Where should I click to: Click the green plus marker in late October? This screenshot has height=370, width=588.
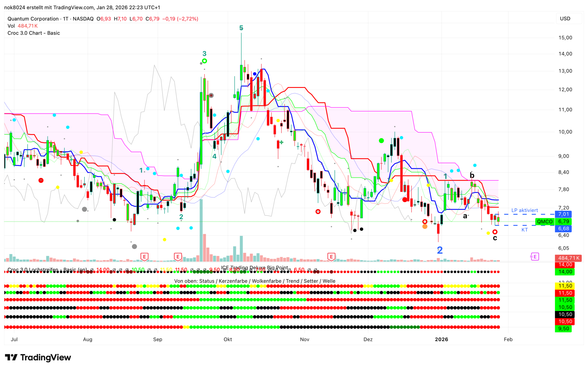click(x=281, y=142)
